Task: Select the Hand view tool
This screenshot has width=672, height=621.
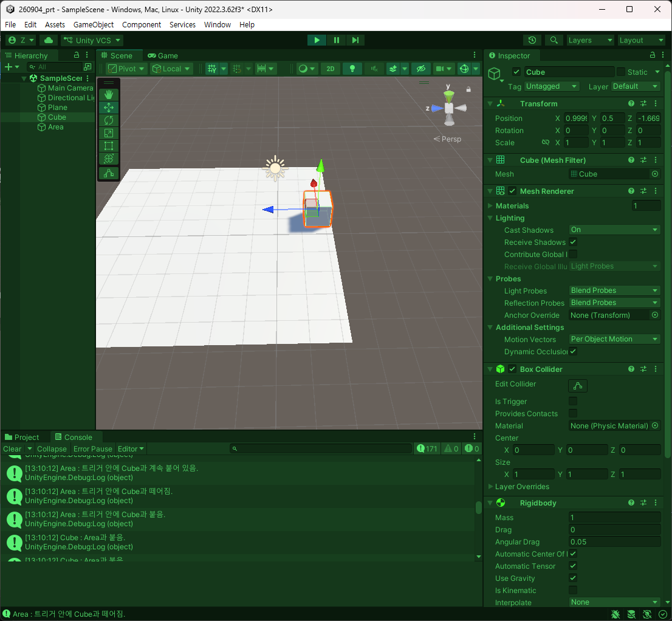Action: coord(108,95)
